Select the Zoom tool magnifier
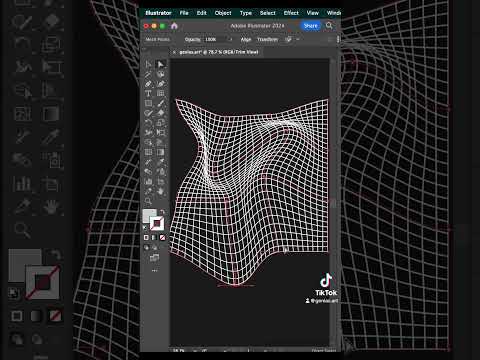The height and width of the screenshot is (360, 480). point(148,201)
